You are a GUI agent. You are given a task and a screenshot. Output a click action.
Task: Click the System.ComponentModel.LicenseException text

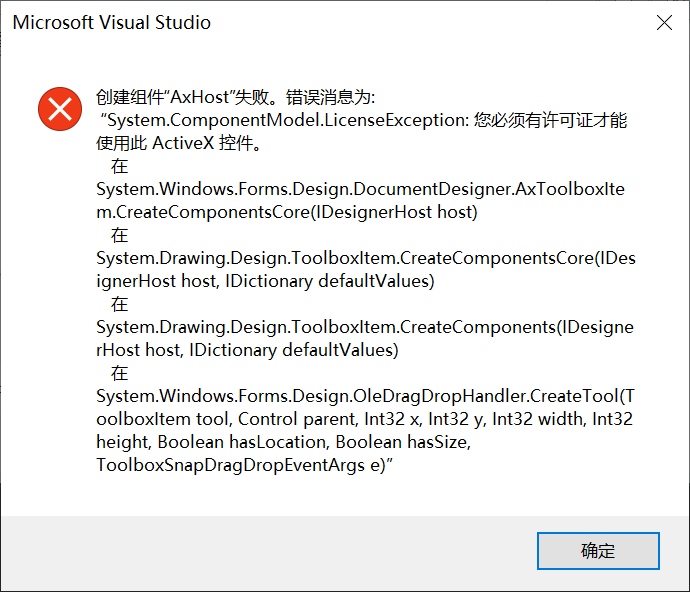(x=285, y=120)
